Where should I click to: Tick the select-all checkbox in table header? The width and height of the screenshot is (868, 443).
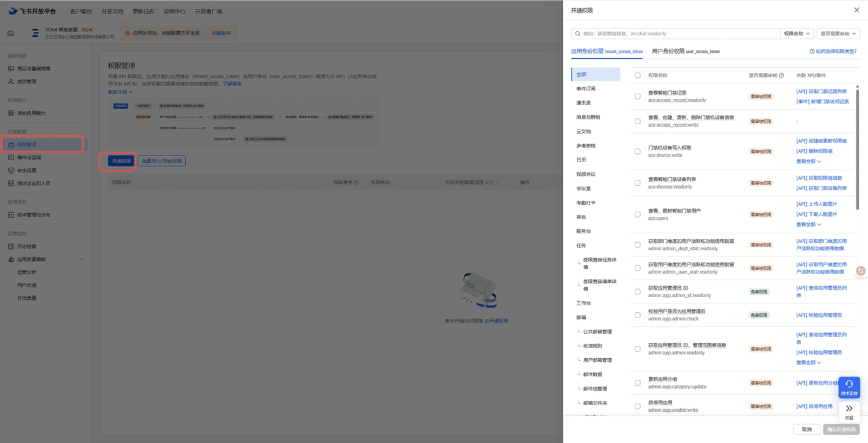(x=637, y=75)
